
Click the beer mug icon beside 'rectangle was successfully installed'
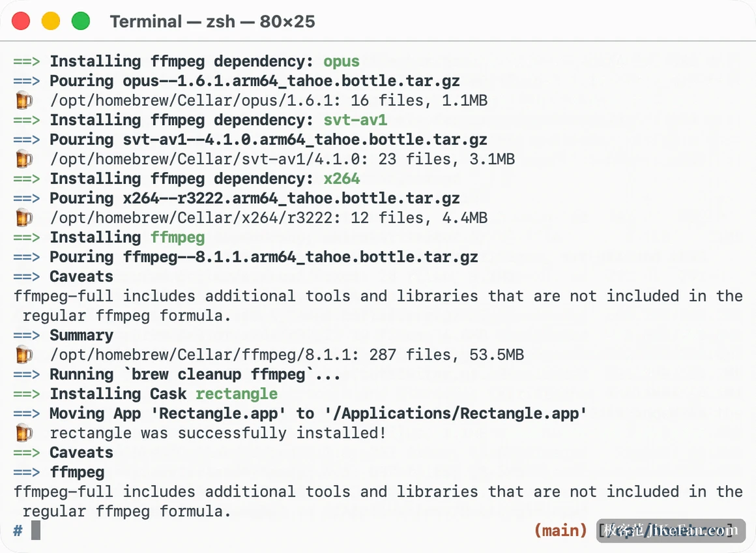[24, 433]
